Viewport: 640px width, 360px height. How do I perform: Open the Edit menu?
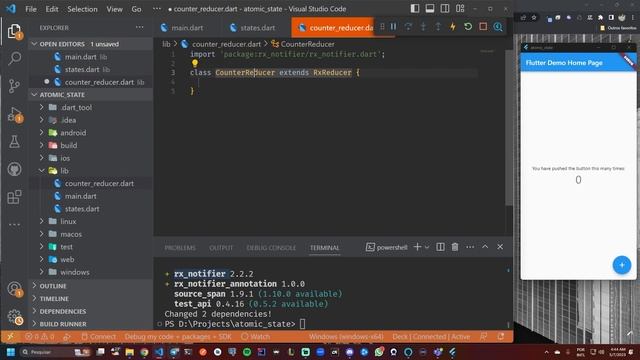click(52, 9)
